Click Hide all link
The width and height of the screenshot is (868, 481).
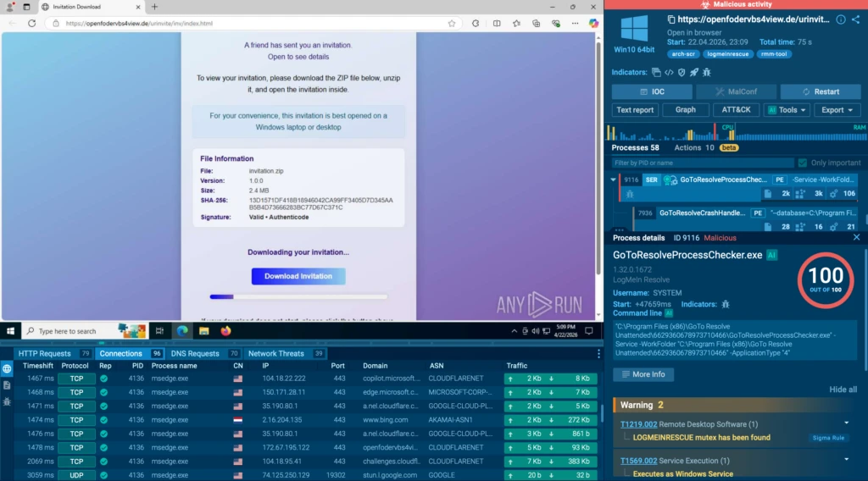tap(843, 390)
